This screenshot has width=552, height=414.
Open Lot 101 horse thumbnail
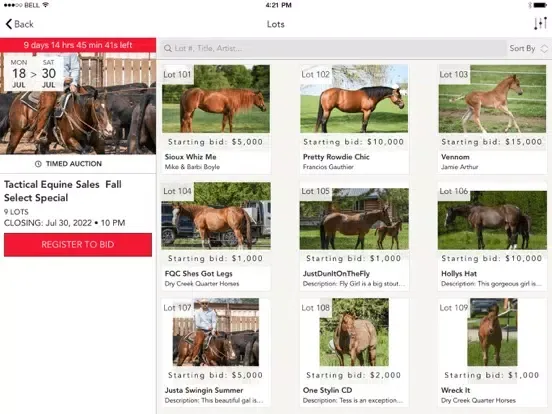tap(216, 99)
